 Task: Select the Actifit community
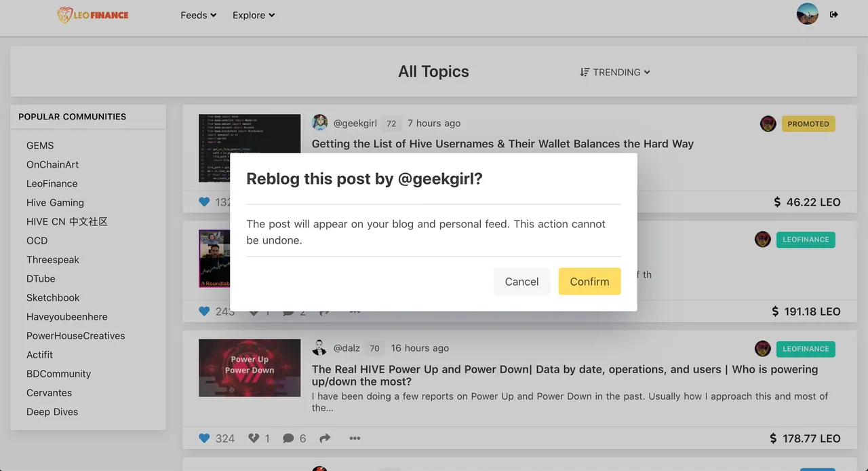39,354
